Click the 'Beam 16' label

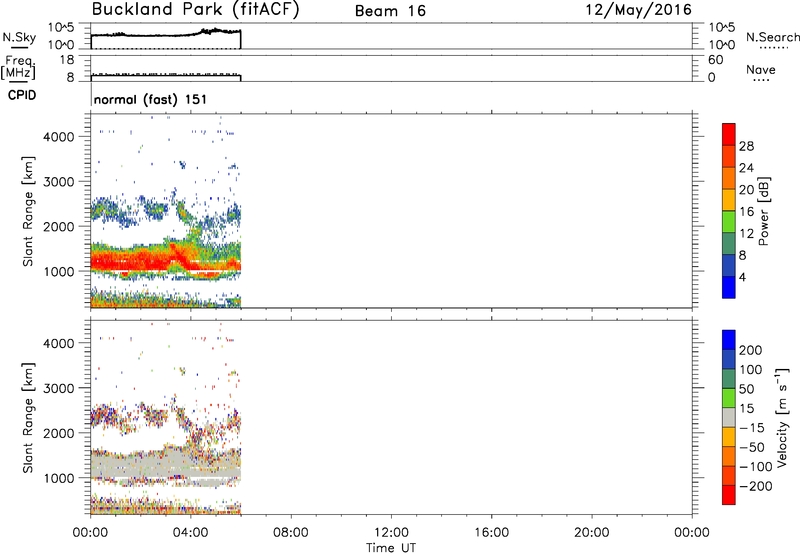[390, 11]
